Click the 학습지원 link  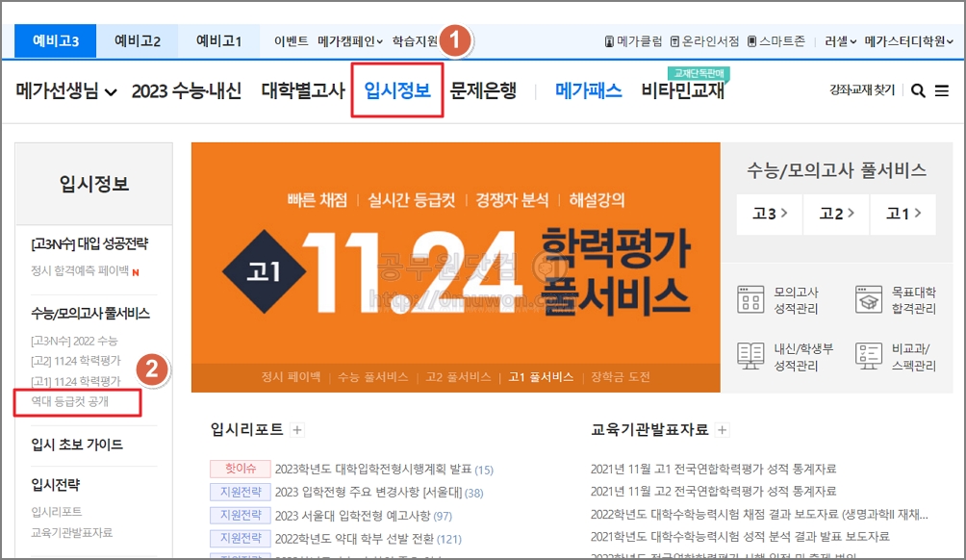[x=415, y=41]
